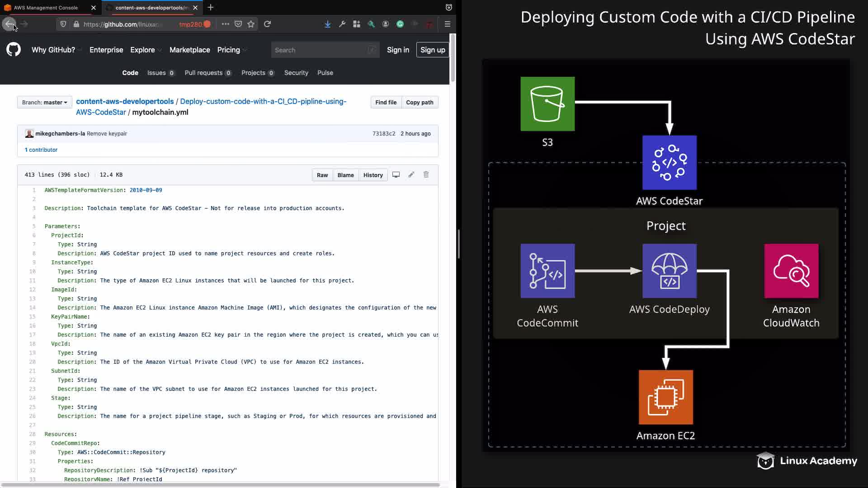Open file in GitHub Desktop icon
Image resolution: width=868 pixels, height=488 pixels.
click(x=396, y=175)
